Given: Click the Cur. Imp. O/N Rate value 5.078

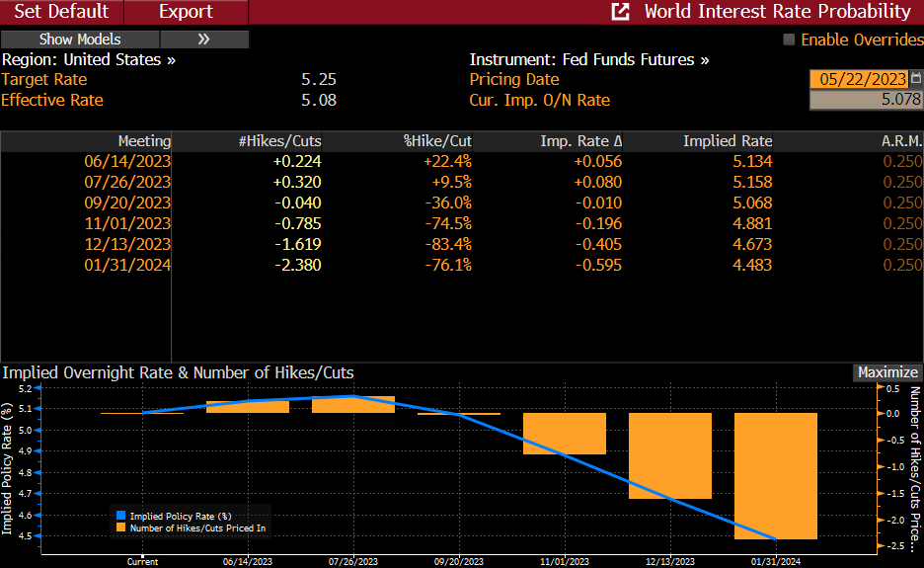Looking at the screenshot, I should coord(867,100).
